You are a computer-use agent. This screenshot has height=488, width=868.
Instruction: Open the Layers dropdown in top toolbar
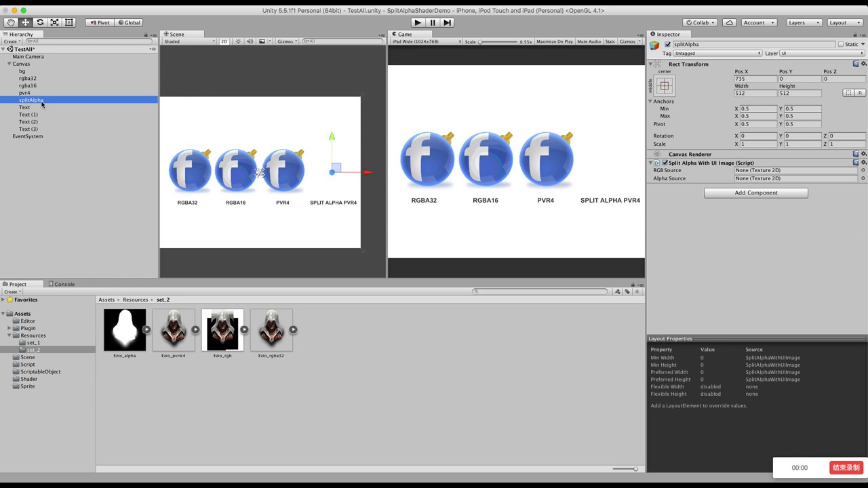[x=805, y=22]
